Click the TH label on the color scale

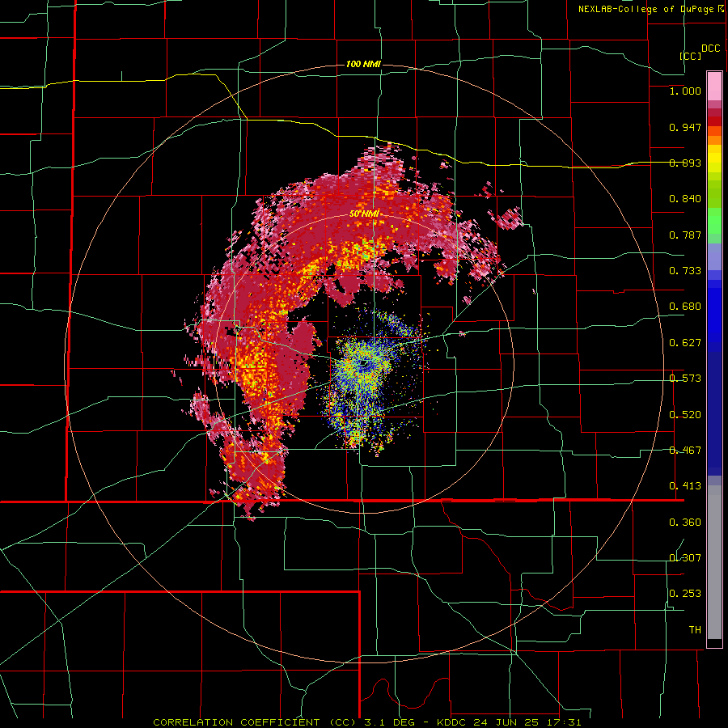[695, 630]
